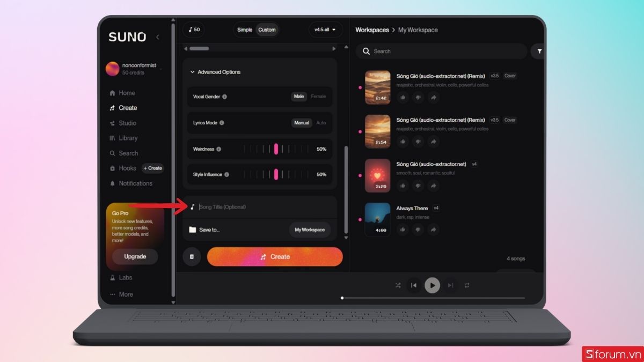Screen dimensions: 644x362
Task: Click the Weirdness slider handle
Action: tap(276, 149)
